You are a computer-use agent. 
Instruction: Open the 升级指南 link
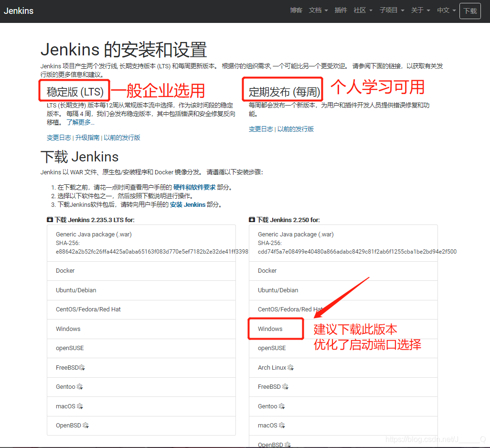[87, 138]
